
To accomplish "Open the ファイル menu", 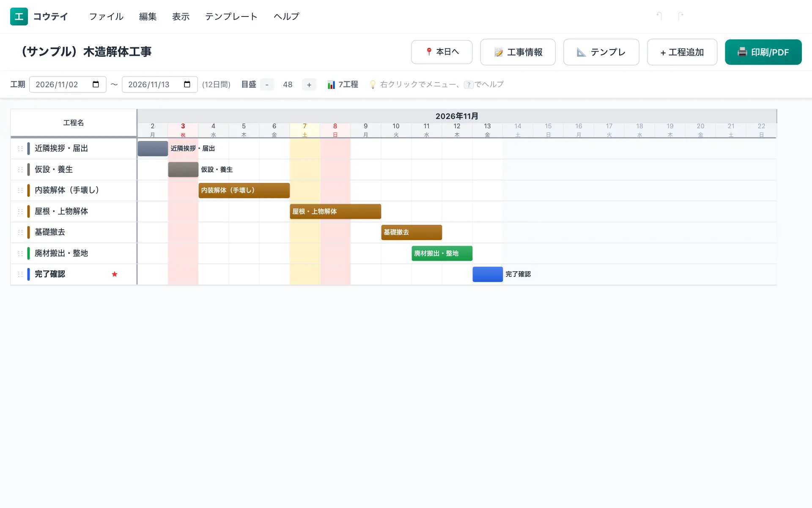I will (x=106, y=17).
